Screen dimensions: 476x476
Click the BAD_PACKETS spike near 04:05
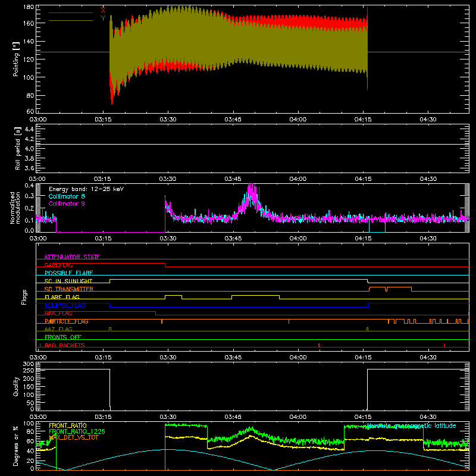tap(319, 345)
